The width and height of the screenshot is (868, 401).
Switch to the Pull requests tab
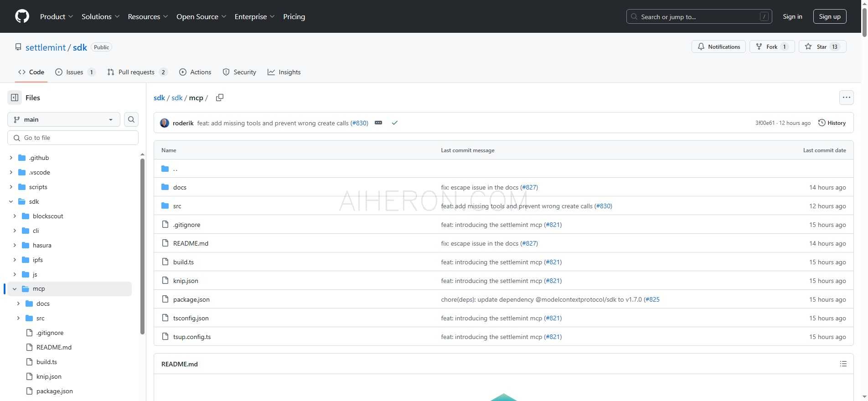pyautogui.click(x=137, y=72)
